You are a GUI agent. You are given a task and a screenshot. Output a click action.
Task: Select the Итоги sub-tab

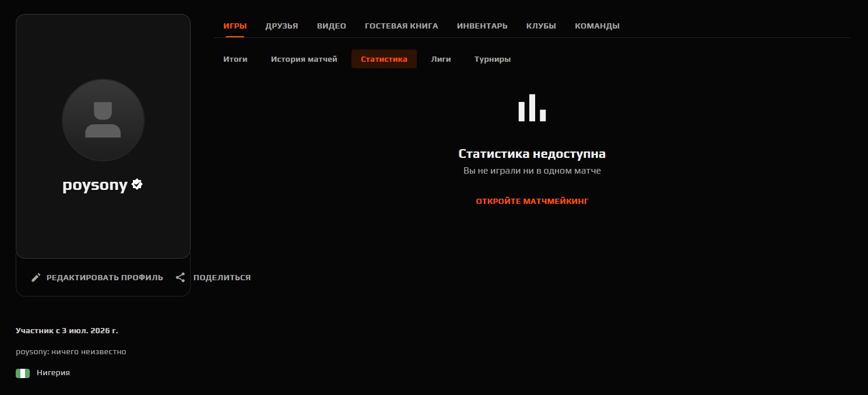pyautogui.click(x=236, y=59)
